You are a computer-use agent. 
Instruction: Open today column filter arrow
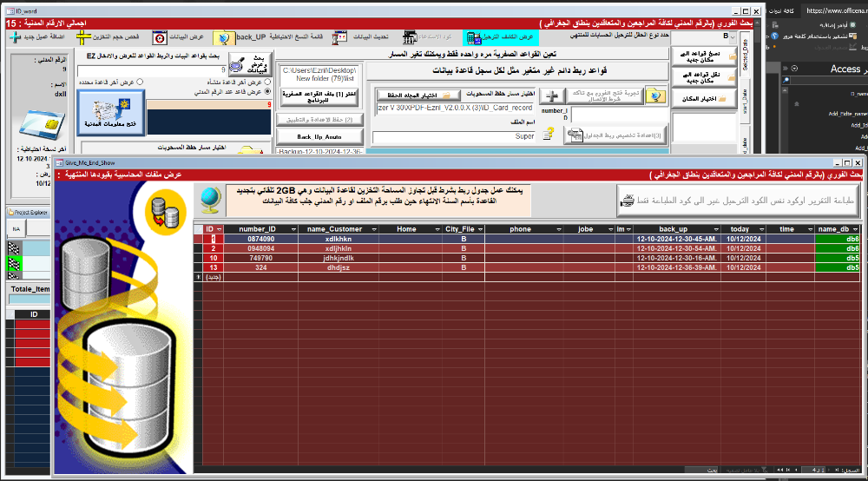[x=762, y=229]
